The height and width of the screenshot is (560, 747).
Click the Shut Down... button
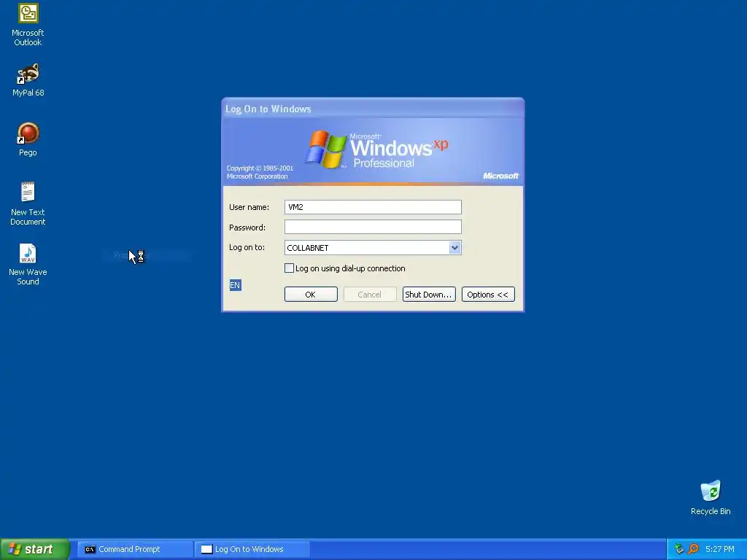(429, 295)
